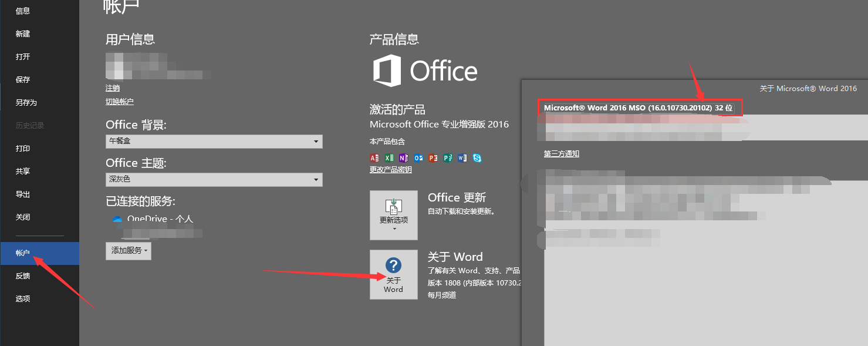Select 另存为 in the sidebar

tap(26, 103)
